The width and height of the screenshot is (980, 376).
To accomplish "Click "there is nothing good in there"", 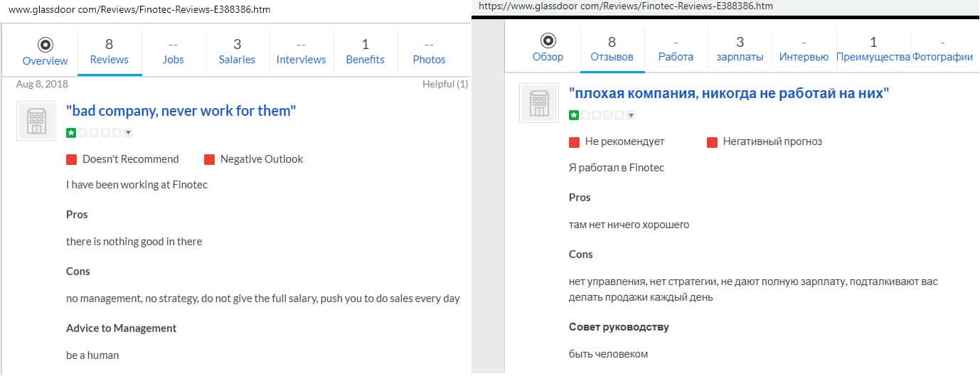I will tap(134, 242).
